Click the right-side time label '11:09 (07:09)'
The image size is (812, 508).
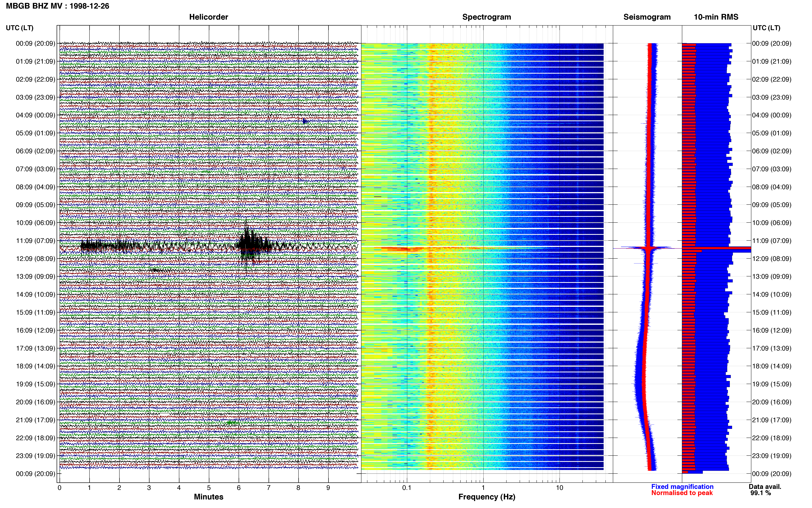pyautogui.click(x=772, y=240)
